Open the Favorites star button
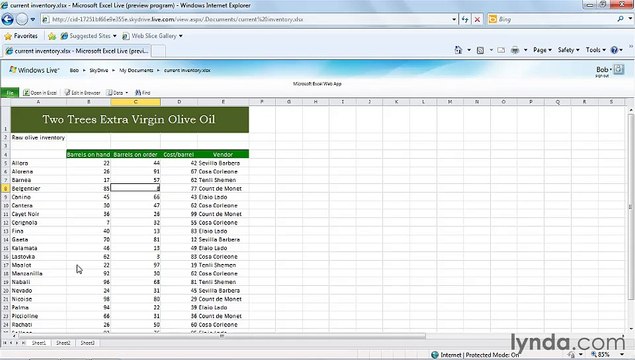 coord(21,36)
